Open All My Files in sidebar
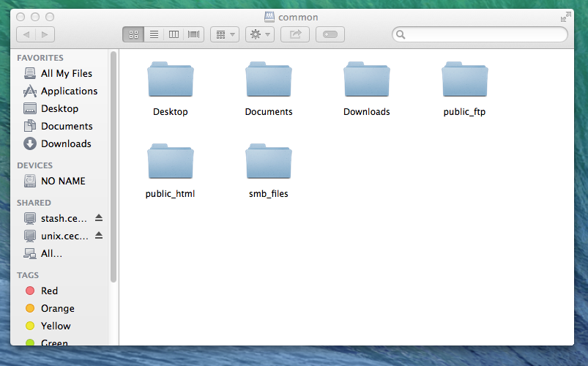The height and width of the screenshot is (366, 588). click(60, 73)
